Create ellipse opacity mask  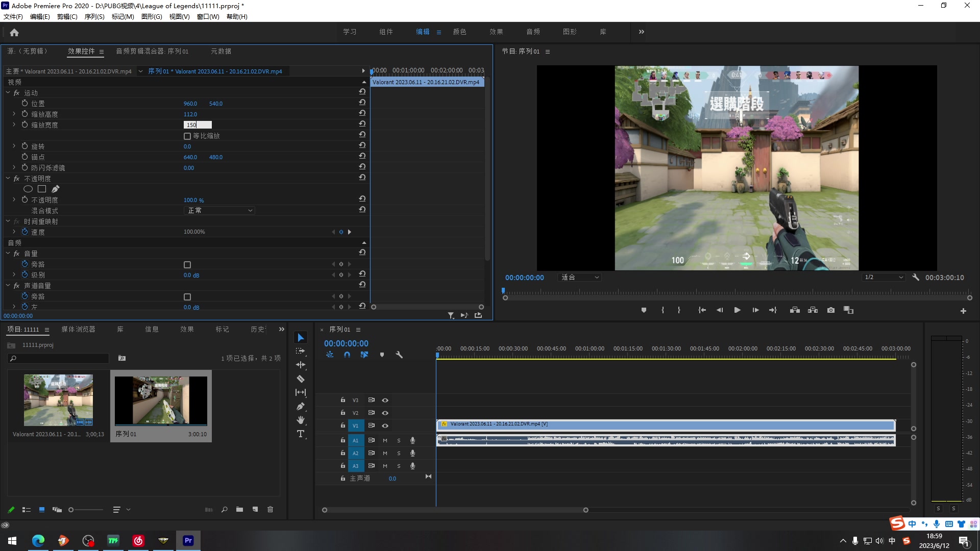pyautogui.click(x=28, y=189)
